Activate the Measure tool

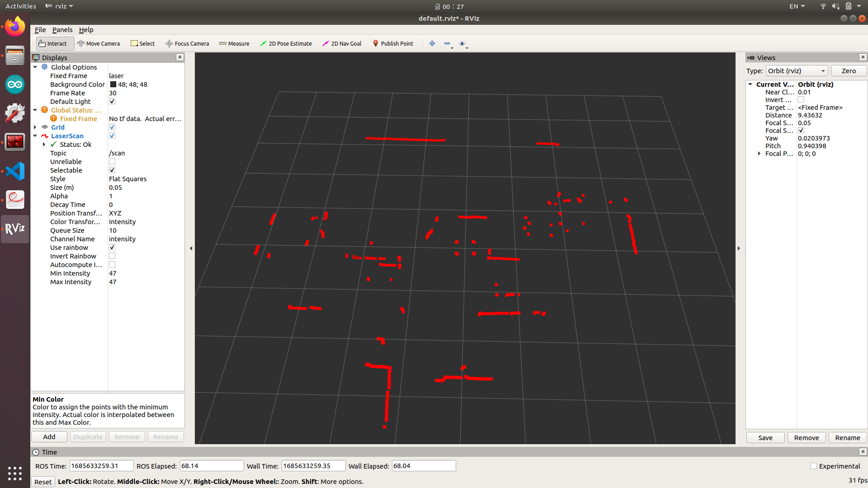pos(234,43)
